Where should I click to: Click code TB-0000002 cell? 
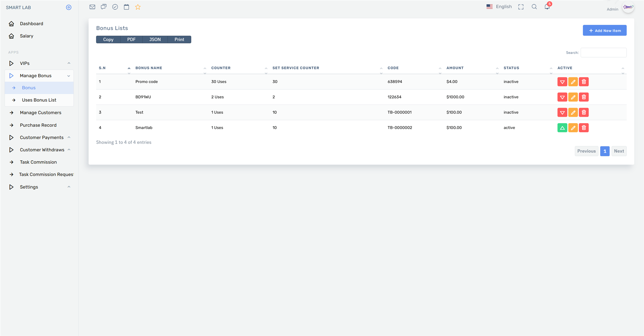[400, 128]
